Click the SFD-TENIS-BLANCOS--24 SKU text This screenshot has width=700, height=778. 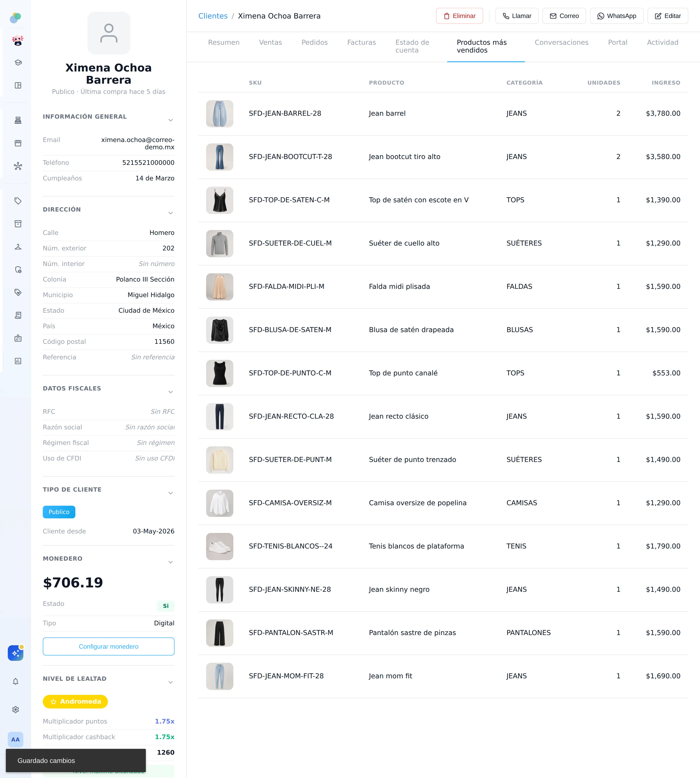(290, 546)
